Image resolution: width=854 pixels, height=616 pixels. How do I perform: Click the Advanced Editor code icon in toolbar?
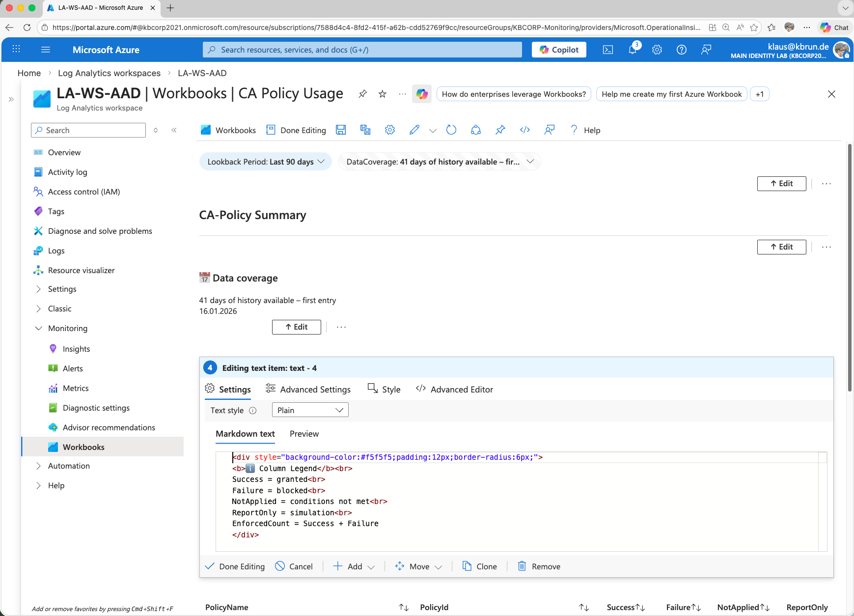(525, 130)
